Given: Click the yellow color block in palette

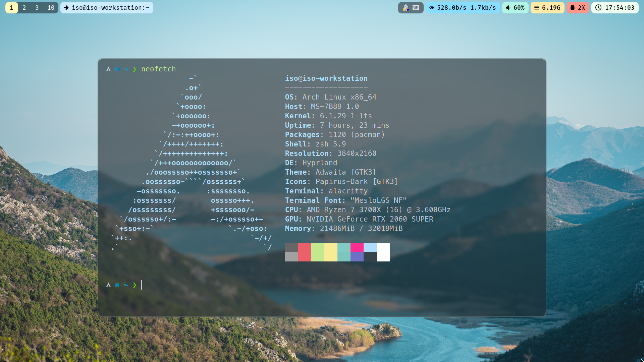Looking at the screenshot, I should pyautogui.click(x=331, y=252).
